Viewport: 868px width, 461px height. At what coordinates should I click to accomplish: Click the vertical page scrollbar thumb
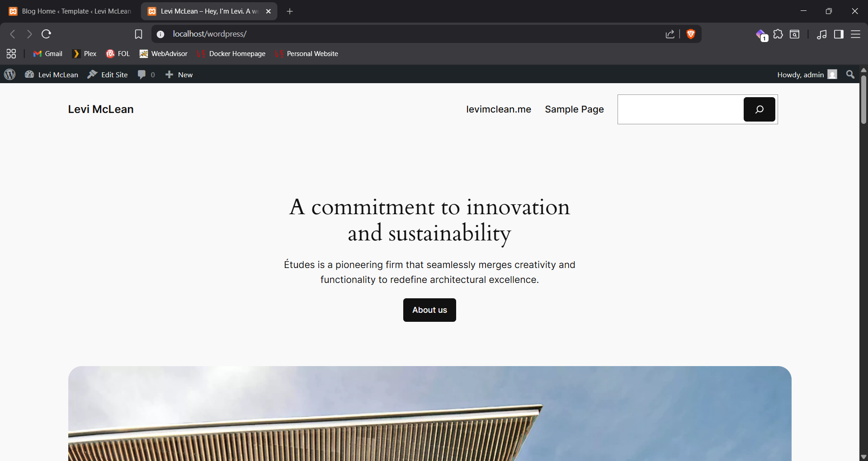(x=863, y=99)
